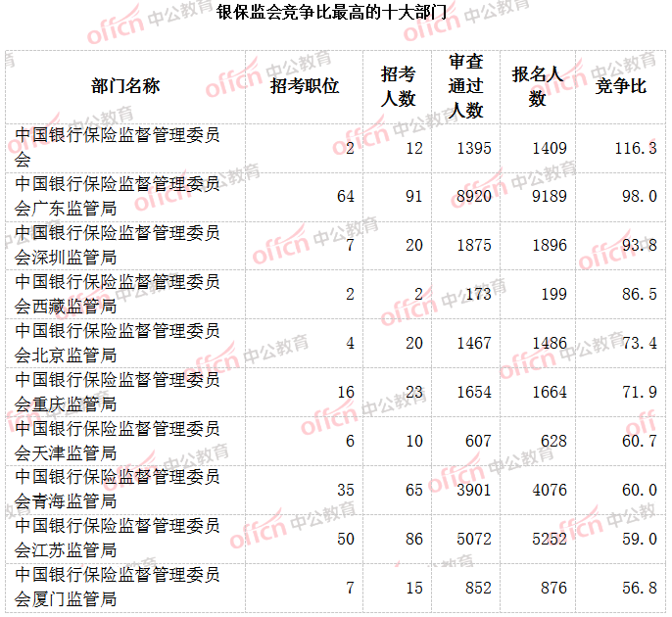Click the positions value 64 in 广东 row
The image size is (672, 617).
coord(346,196)
